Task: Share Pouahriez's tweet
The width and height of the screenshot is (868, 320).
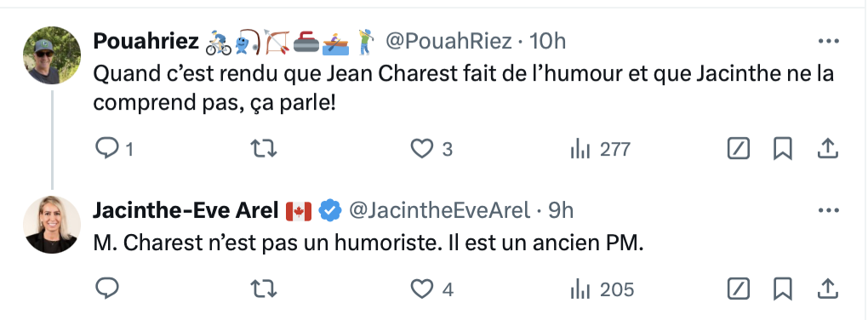Action: pos(827,149)
